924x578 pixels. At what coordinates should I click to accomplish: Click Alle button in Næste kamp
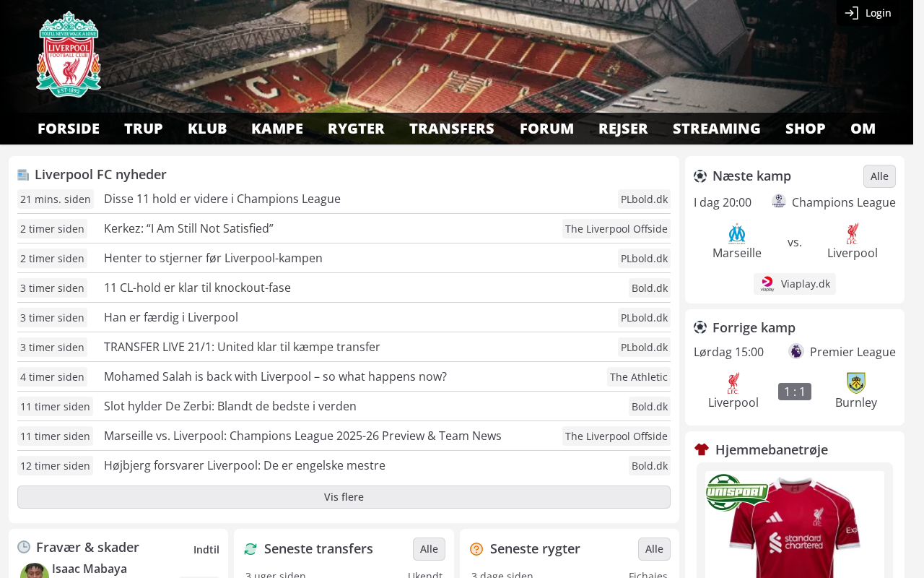click(879, 176)
